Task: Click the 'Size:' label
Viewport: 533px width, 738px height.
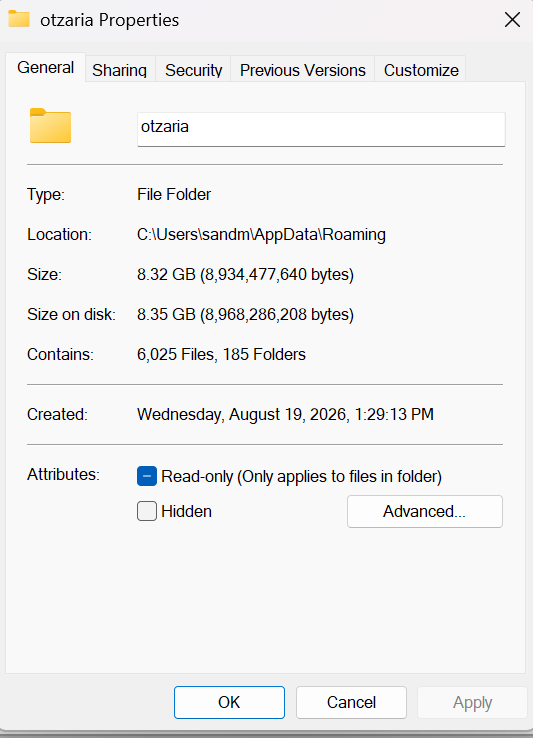Action: (x=44, y=274)
